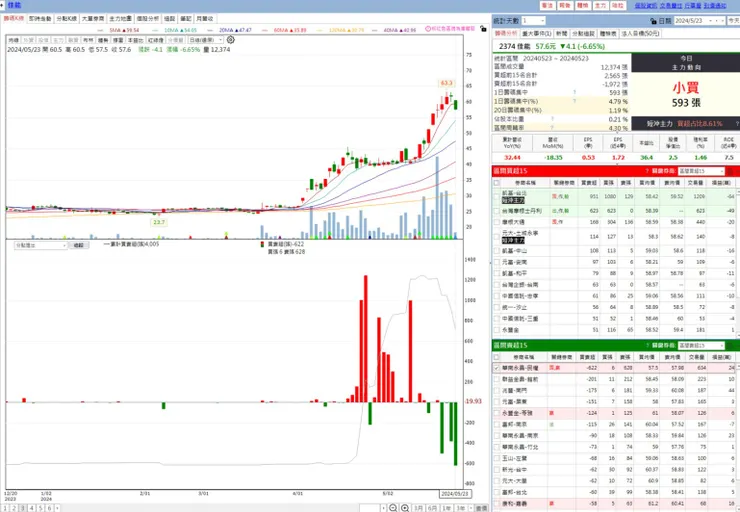Toggle the lock icon above the K-line chart
The width and height of the screenshot is (740, 512).
(x=483, y=29)
